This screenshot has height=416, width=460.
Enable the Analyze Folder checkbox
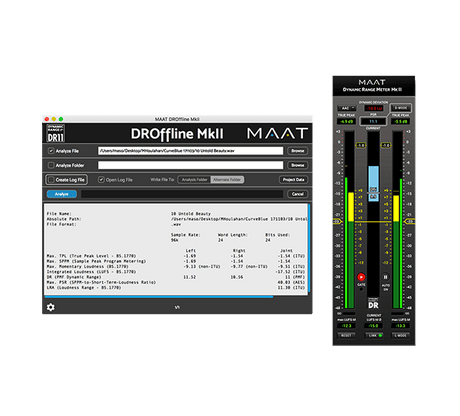point(51,165)
